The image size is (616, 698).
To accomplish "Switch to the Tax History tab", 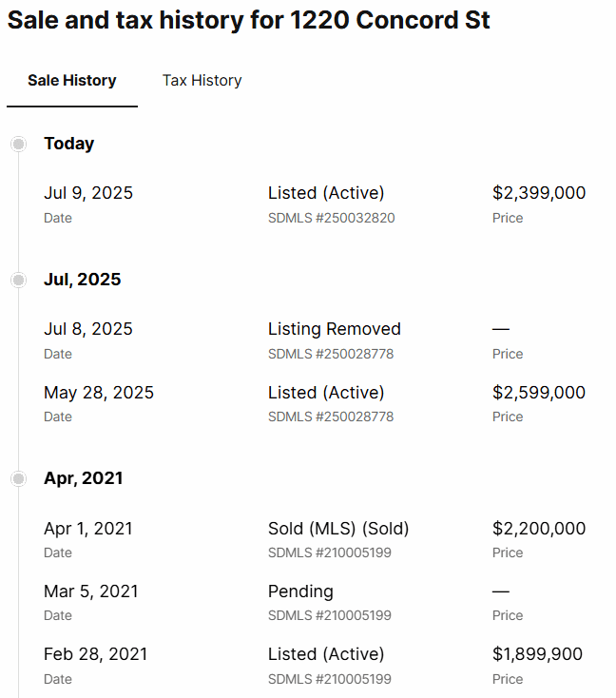I will point(202,81).
